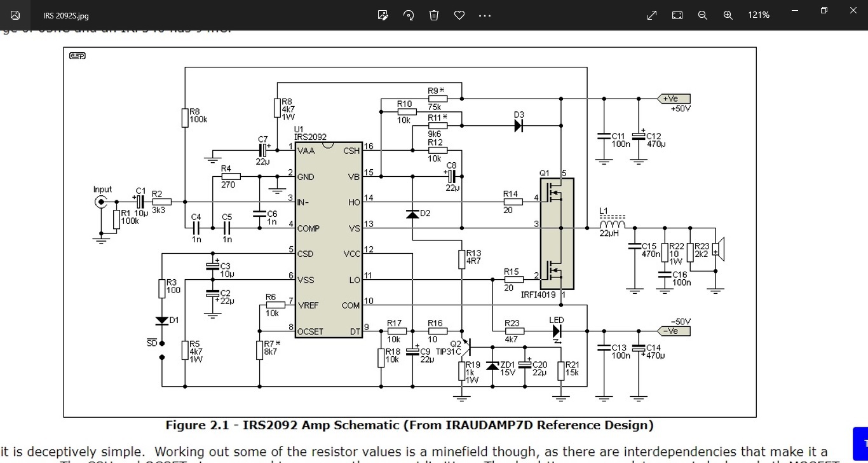Viewport: 868px width, 463px height.
Task: Click the ZD1 zener diode label
Action: 508,364
